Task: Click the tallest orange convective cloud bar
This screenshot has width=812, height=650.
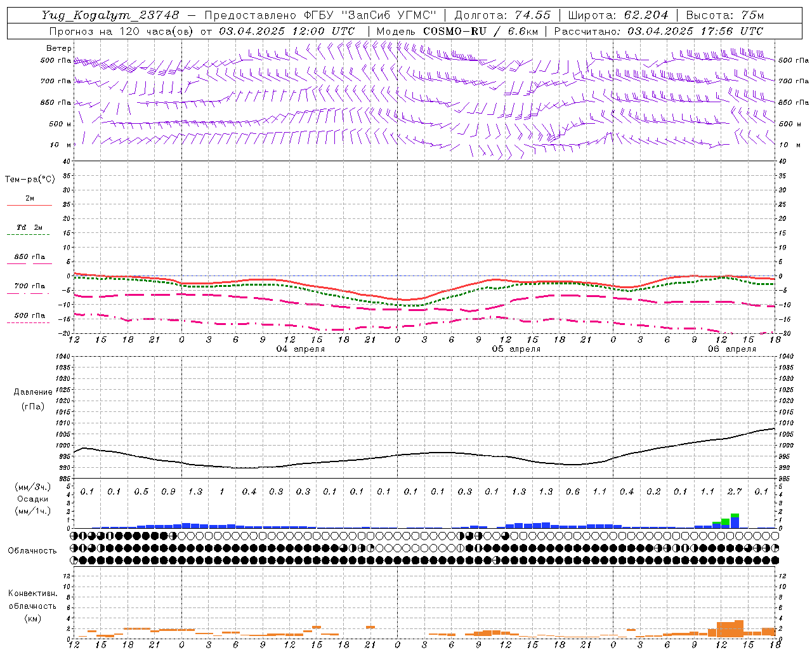Action: (739, 628)
